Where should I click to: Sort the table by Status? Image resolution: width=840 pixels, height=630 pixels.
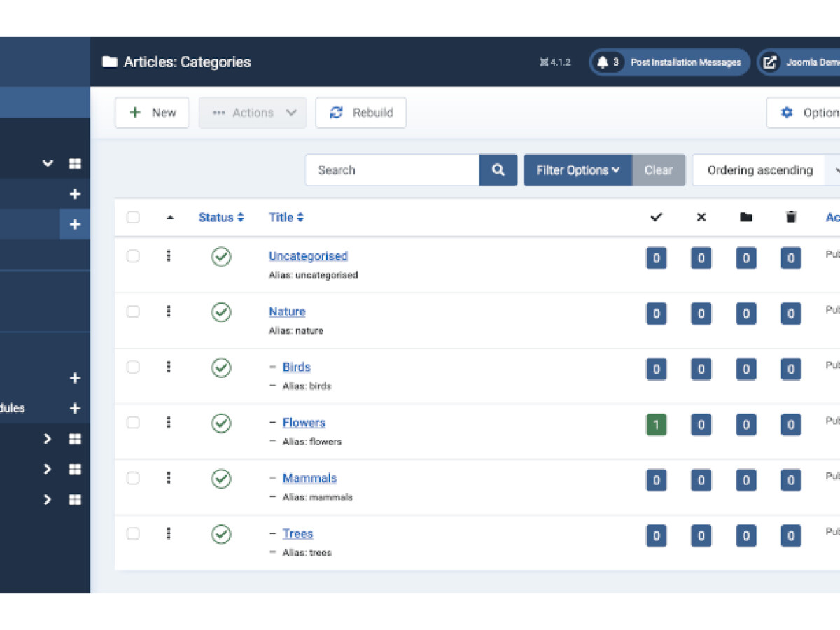point(221,217)
